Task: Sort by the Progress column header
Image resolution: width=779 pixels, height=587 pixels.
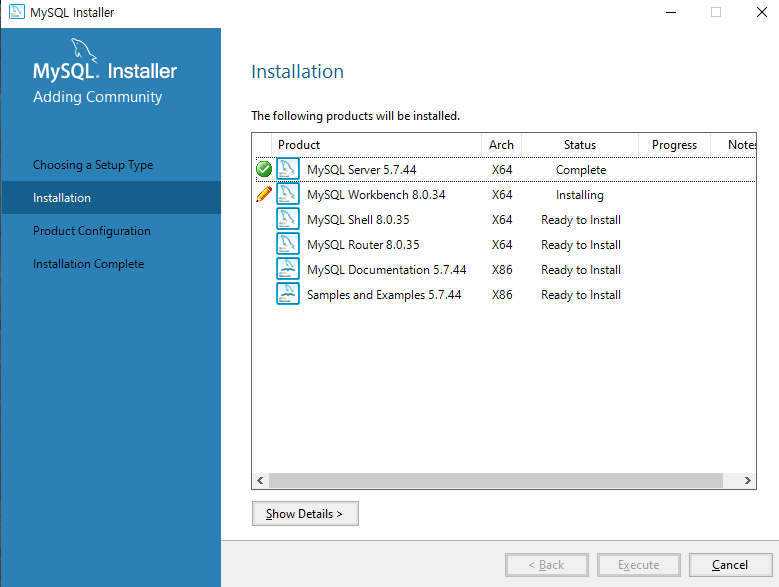Action: [x=674, y=145]
